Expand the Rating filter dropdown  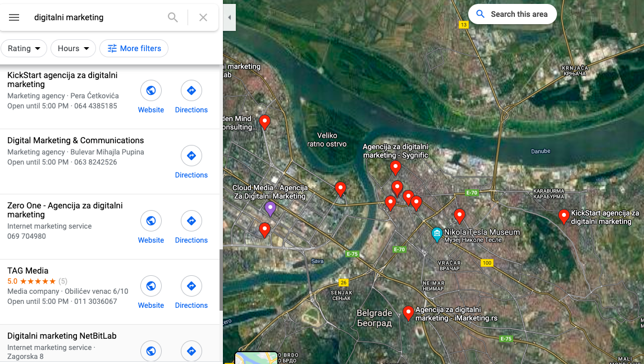(24, 48)
